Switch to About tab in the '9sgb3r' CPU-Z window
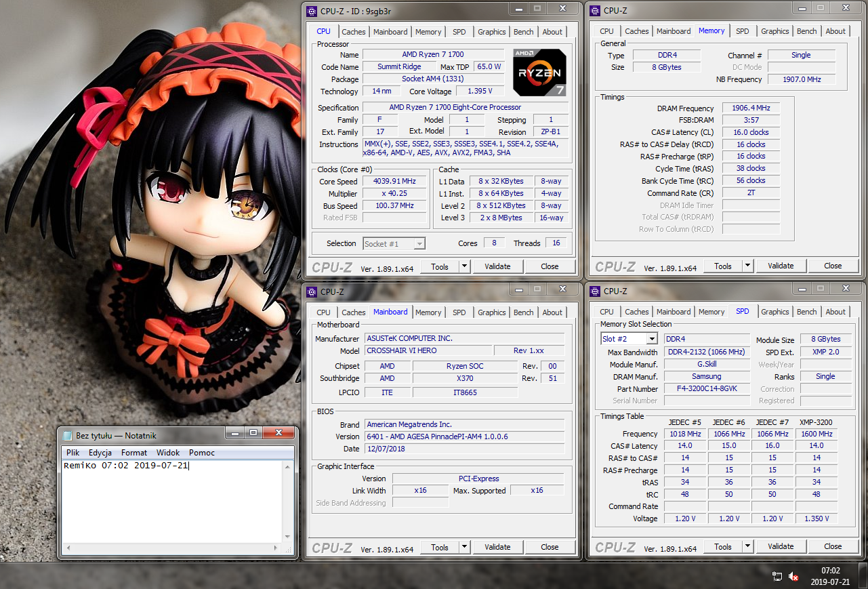The image size is (868, 589). 552,32
